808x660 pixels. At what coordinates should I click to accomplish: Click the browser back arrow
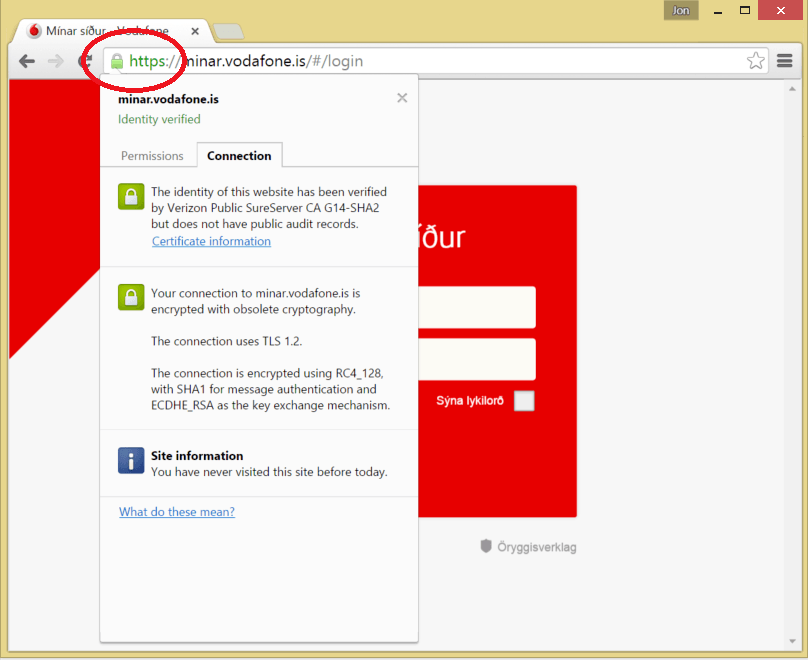[27, 61]
